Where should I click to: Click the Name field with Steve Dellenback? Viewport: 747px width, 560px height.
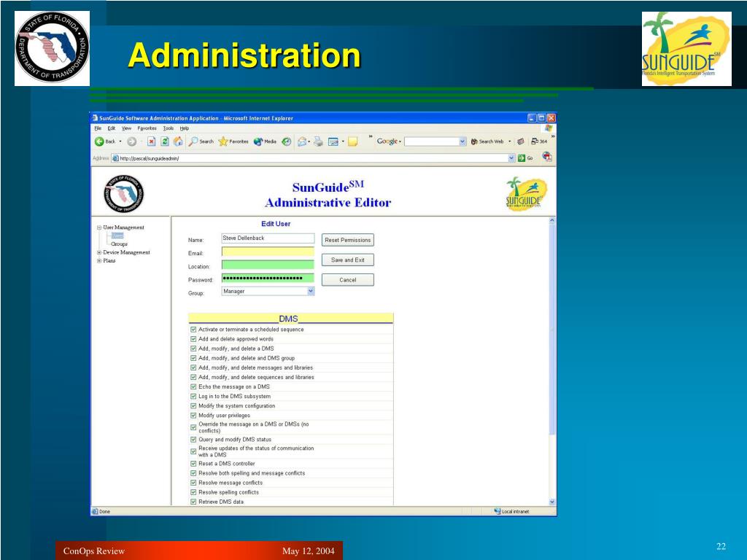tap(268, 238)
